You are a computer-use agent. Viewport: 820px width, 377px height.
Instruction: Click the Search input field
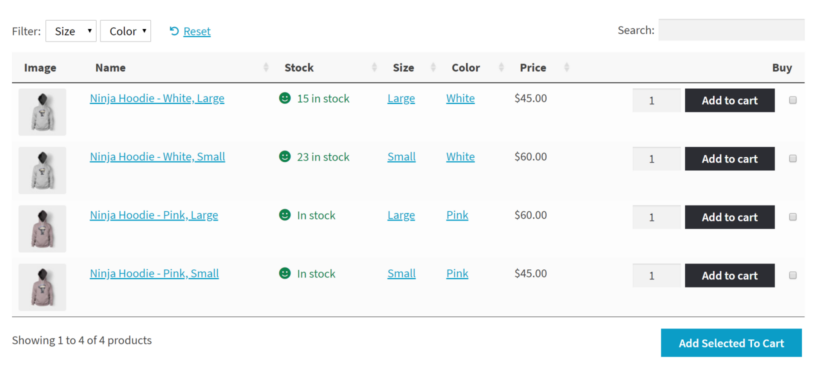point(731,30)
